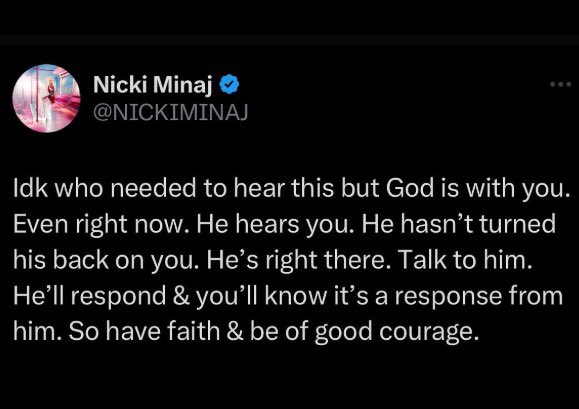
Task: Click the sentence "He's right there."
Action: click(x=297, y=261)
